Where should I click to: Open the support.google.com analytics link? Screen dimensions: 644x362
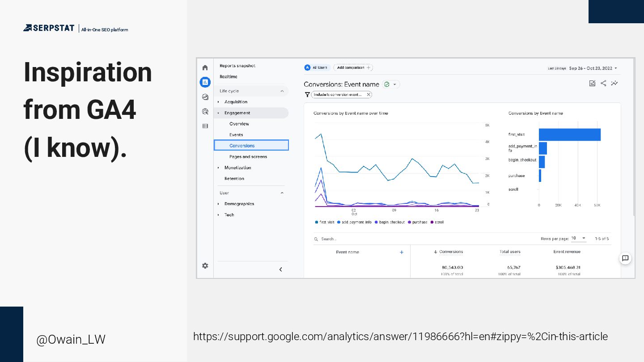click(400, 337)
